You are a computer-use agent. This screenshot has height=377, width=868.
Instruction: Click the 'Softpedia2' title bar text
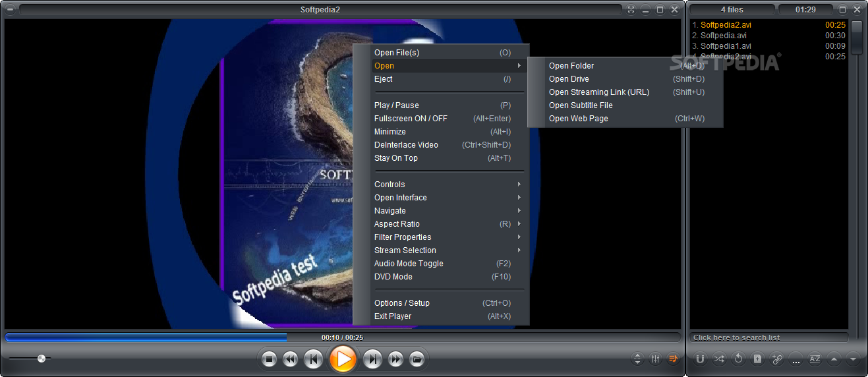[x=320, y=9]
